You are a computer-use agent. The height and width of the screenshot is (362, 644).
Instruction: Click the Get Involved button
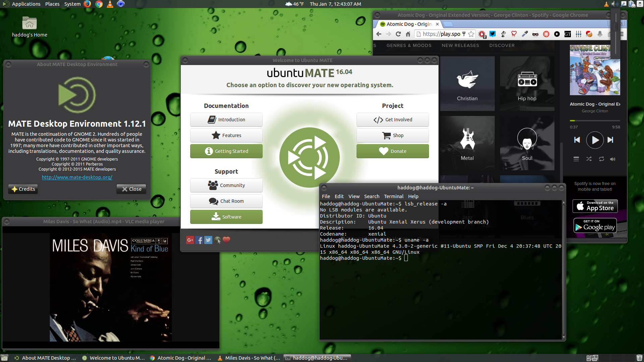[393, 120]
